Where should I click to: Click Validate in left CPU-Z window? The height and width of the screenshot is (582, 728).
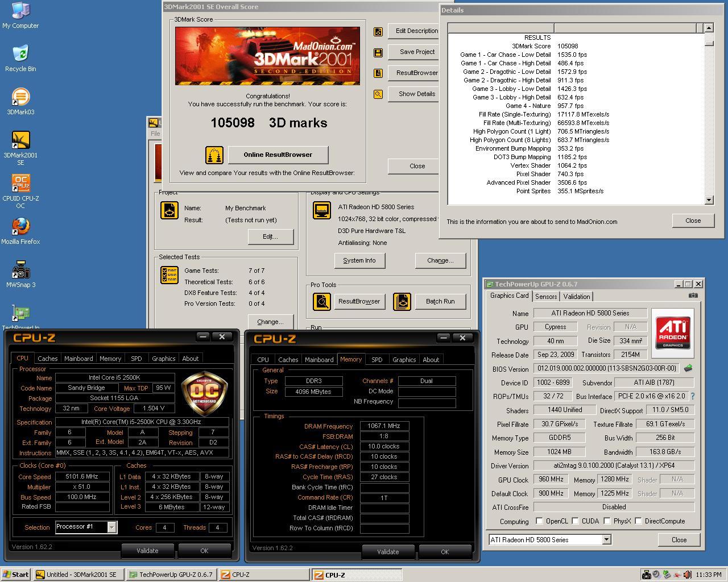(147, 551)
